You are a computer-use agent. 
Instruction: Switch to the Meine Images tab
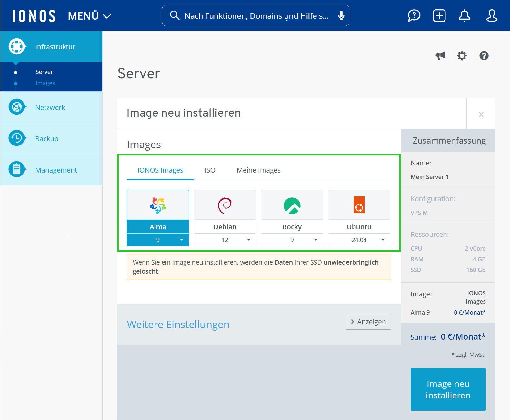pyautogui.click(x=259, y=170)
